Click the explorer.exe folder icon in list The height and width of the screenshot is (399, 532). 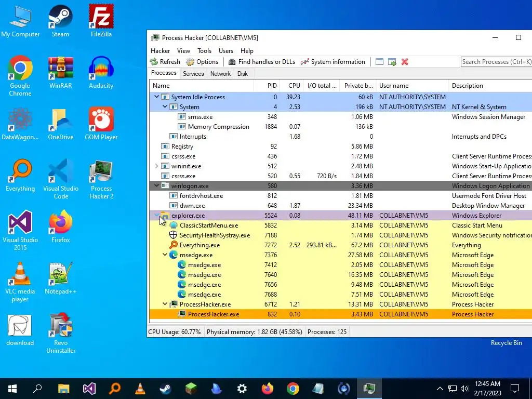(165, 215)
